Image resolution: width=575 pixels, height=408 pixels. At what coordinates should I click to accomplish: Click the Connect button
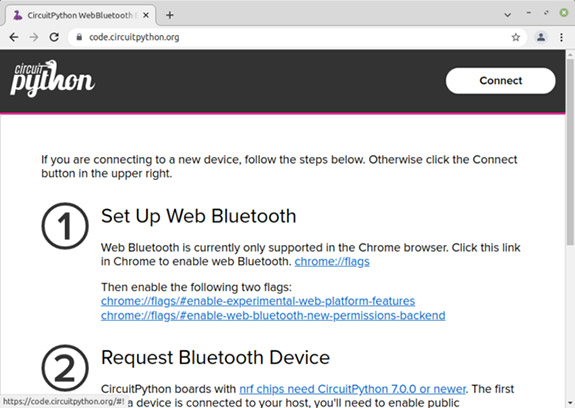coord(501,81)
